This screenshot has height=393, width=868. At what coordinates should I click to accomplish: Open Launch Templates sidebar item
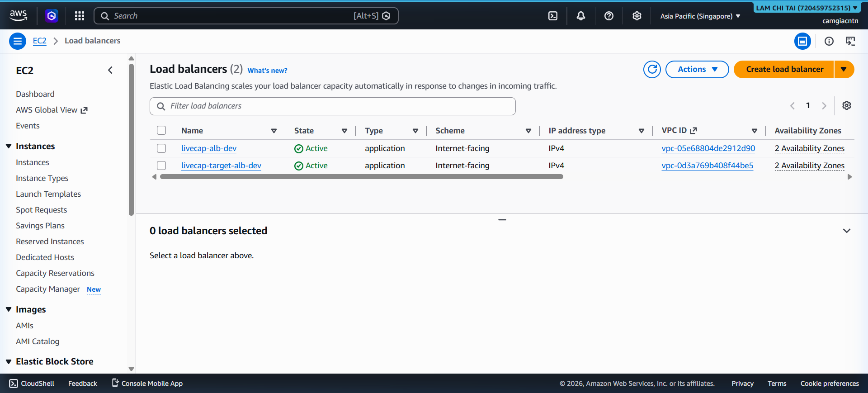point(48,194)
